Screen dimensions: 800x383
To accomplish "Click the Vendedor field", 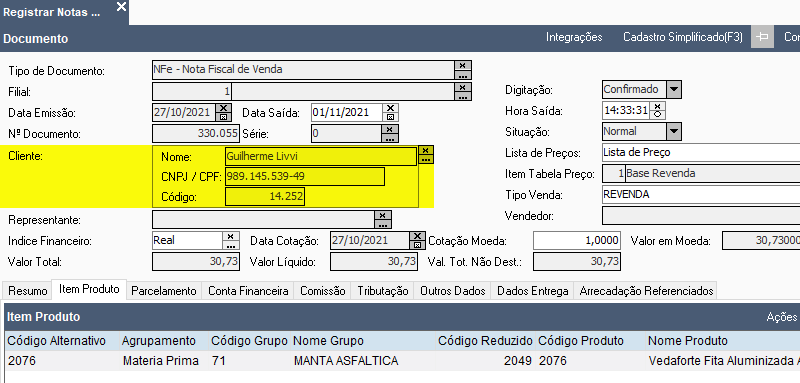I will [x=701, y=216].
